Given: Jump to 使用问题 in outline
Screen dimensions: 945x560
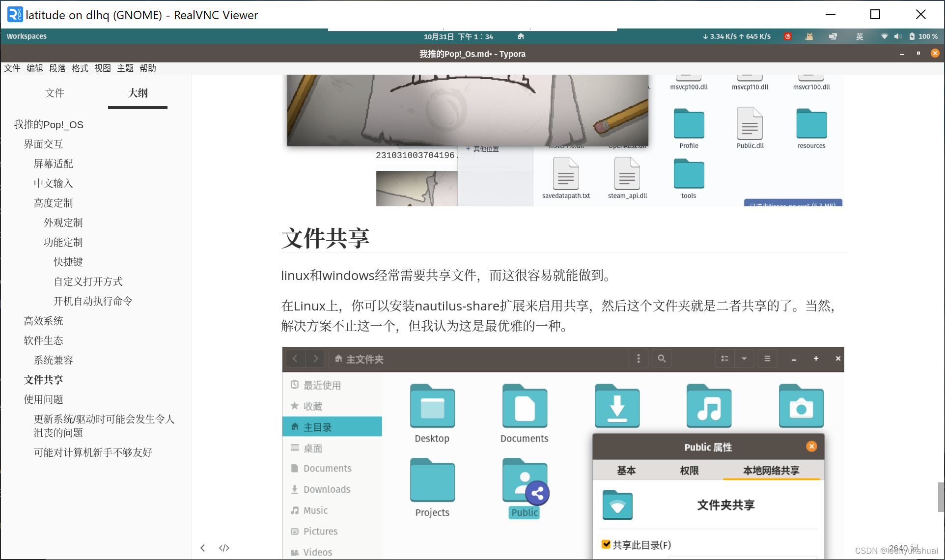Looking at the screenshot, I should click(x=44, y=400).
